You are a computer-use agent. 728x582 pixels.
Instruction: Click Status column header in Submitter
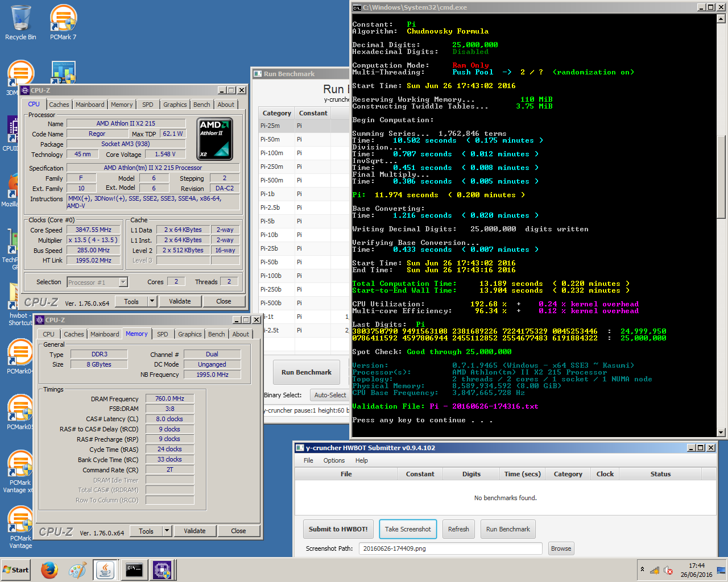660,474
